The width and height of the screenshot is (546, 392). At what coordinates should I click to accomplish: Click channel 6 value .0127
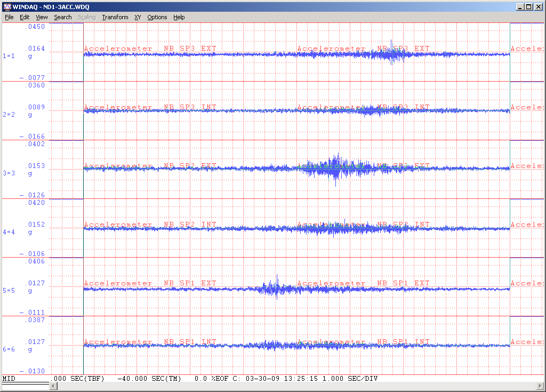tap(35, 342)
